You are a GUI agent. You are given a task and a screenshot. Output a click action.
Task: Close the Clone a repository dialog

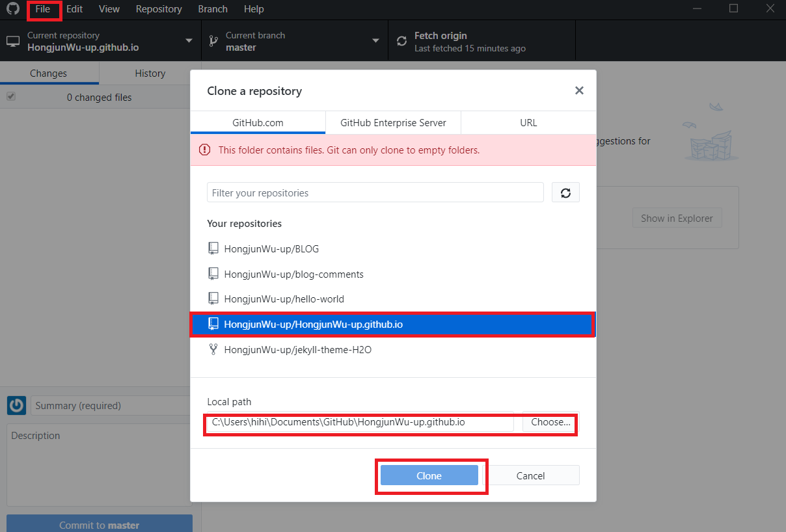579,91
